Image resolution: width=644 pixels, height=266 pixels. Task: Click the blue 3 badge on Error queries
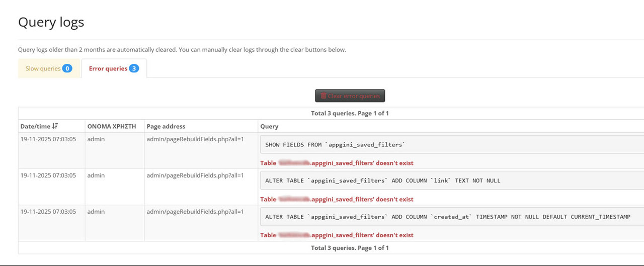point(134,68)
